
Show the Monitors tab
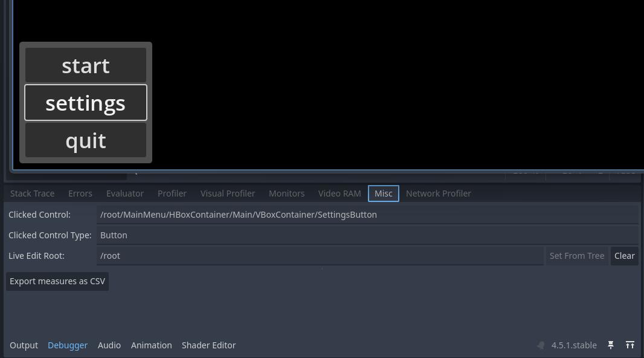286,194
